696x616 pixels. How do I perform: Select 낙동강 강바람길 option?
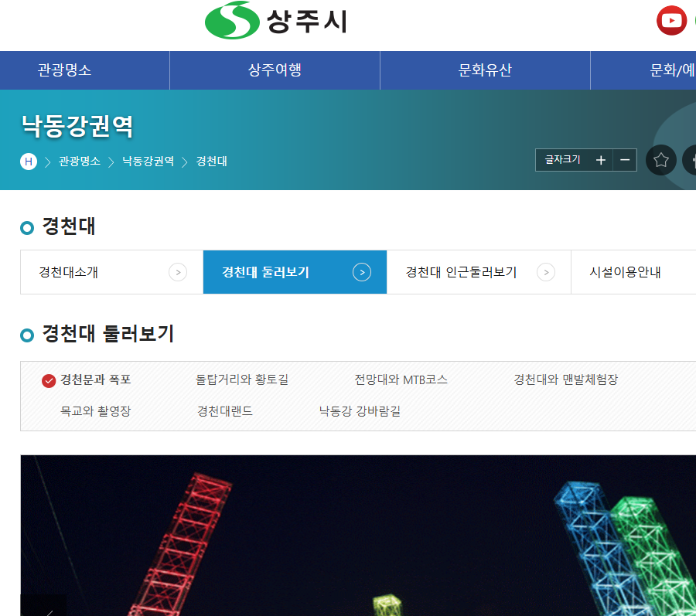coord(360,411)
